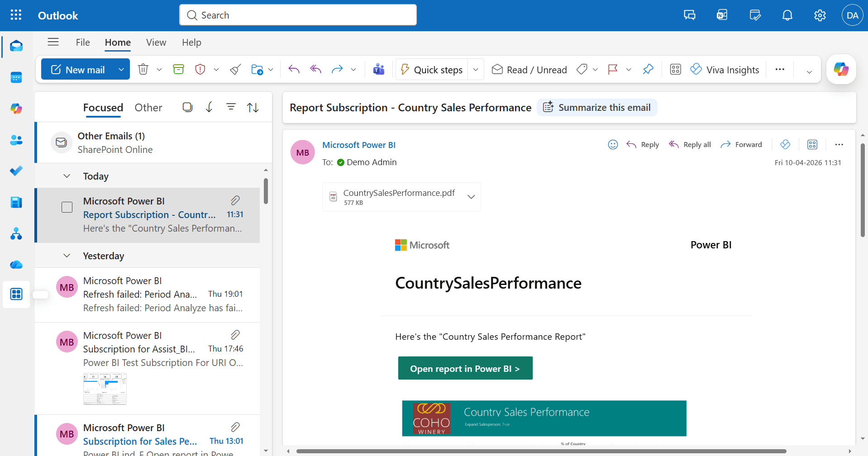Open the Quick steps dropdown
This screenshot has height=456, width=868.
pyautogui.click(x=475, y=69)
